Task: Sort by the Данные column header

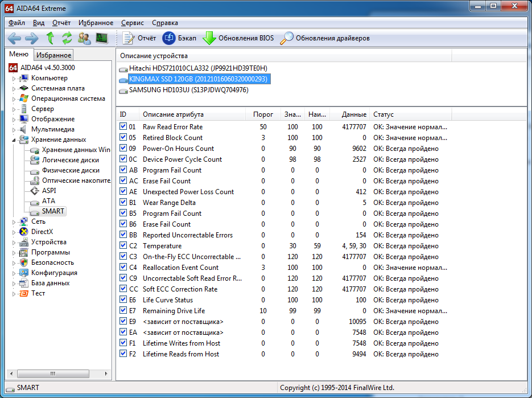Action: (x=350, y=114)
